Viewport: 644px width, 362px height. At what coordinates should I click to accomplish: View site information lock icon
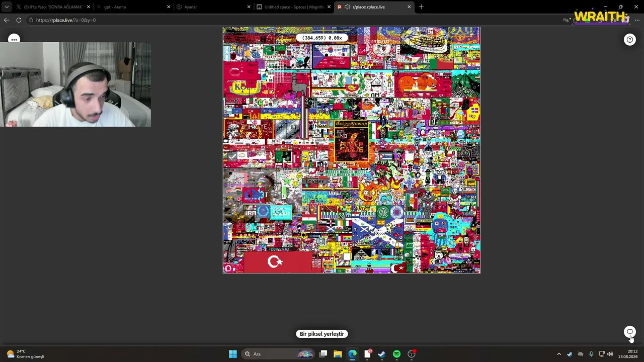[x=31, y=20]
